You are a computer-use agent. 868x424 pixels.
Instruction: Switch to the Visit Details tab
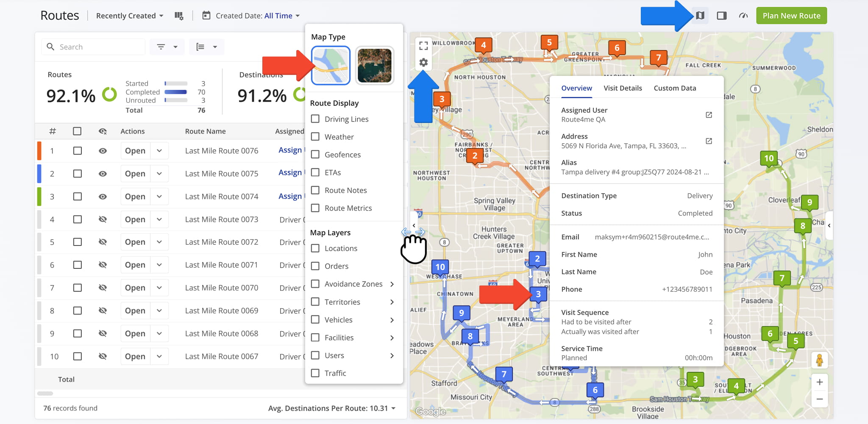(x=623, y=88)
